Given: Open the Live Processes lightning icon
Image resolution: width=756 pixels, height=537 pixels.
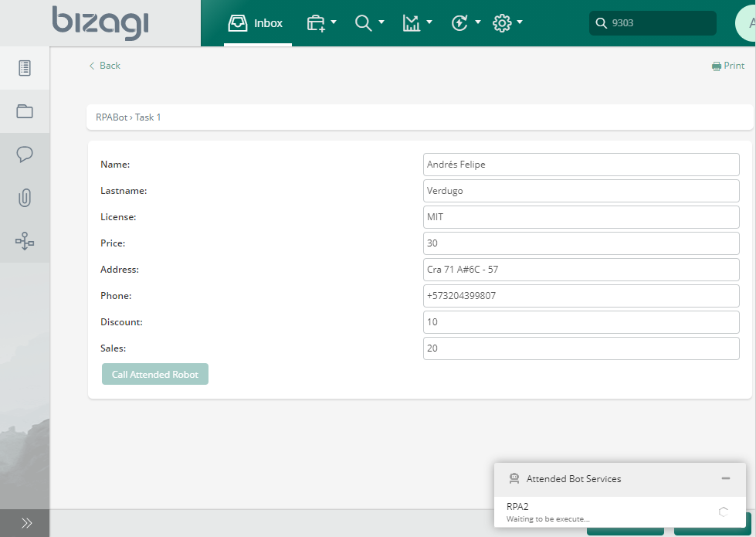Looking at the screenshot, I should tap(459, 22).
